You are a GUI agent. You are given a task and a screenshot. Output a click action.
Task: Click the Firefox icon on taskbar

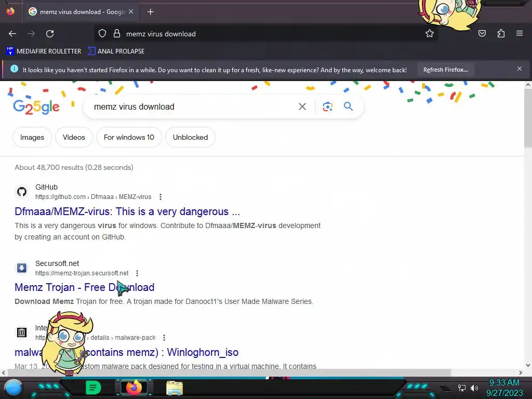click(x=135, y=388)
